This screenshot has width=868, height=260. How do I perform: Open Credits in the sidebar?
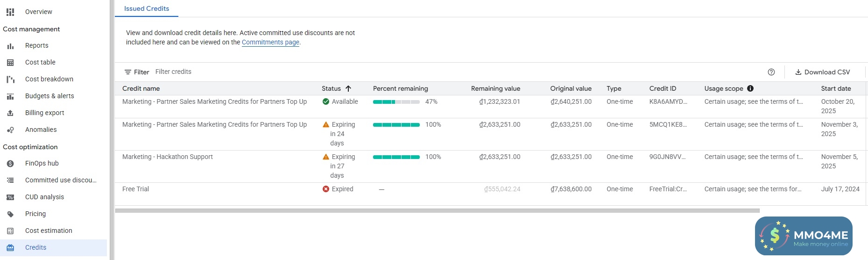[x=35, y=247]
